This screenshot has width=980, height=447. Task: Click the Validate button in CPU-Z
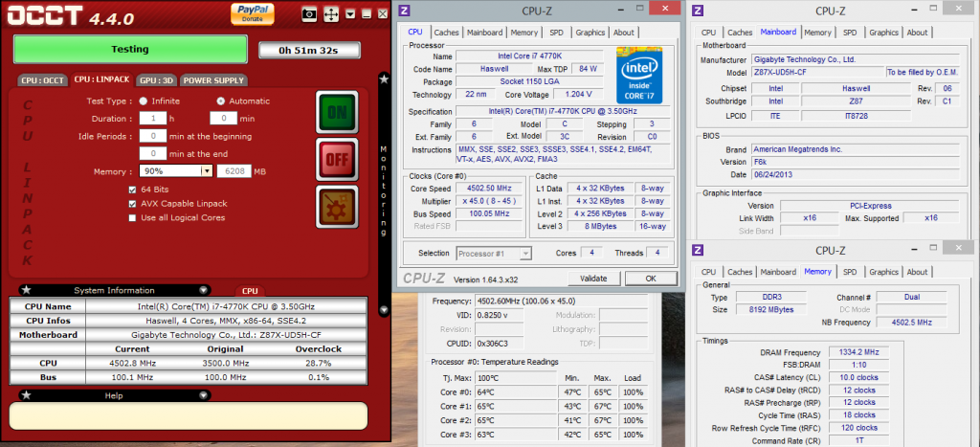coord(593,279)
